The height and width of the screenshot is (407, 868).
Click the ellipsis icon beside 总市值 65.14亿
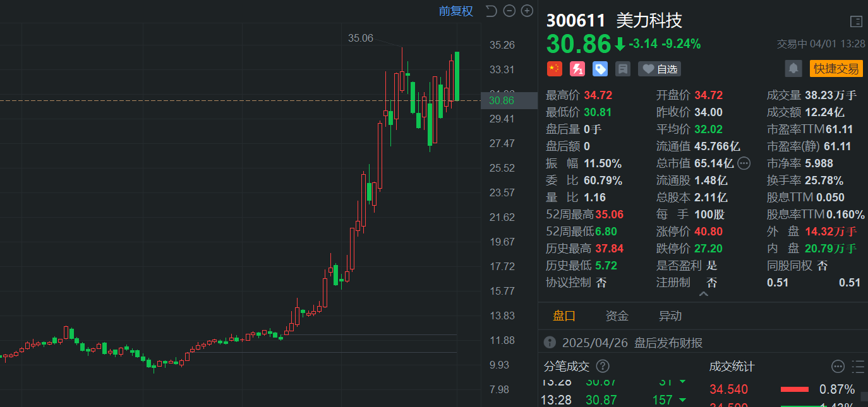click(744, 163)
